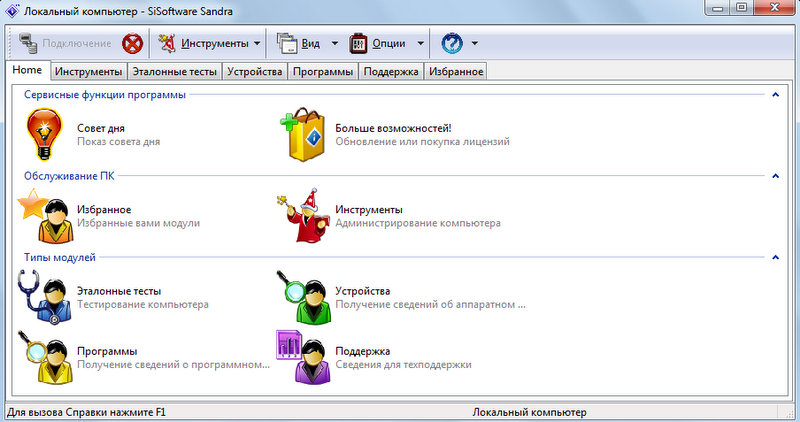Image resolution: width=800 pixels, height=422 pixels.
Task: Click the Опции toolbar button label
Action: point(389,43)
